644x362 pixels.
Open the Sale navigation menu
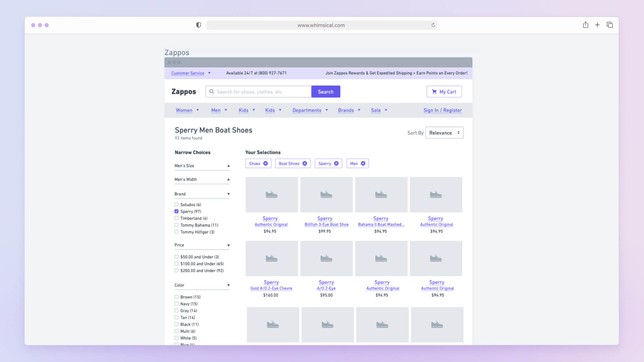pyautogui.click(x=376, y=110)
